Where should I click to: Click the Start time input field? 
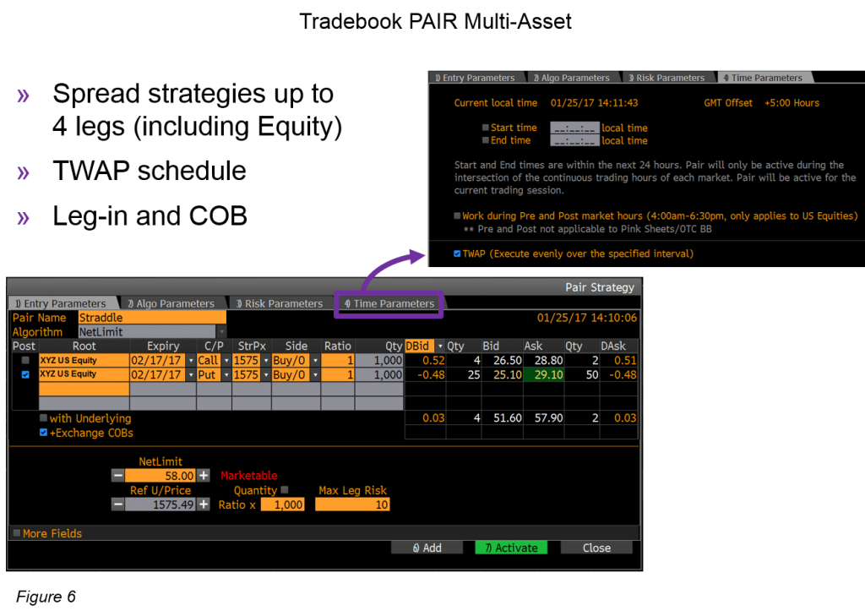[x=574, y=128]
